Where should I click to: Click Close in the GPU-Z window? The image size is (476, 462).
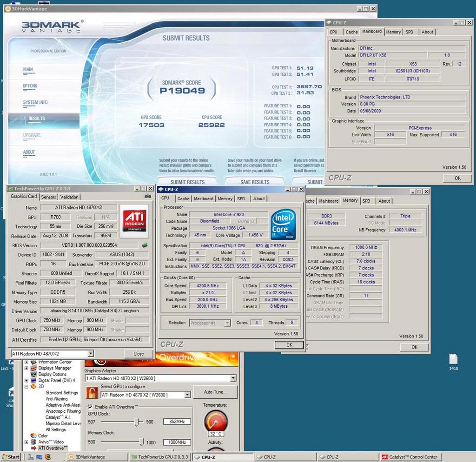[x=139, y=354]
